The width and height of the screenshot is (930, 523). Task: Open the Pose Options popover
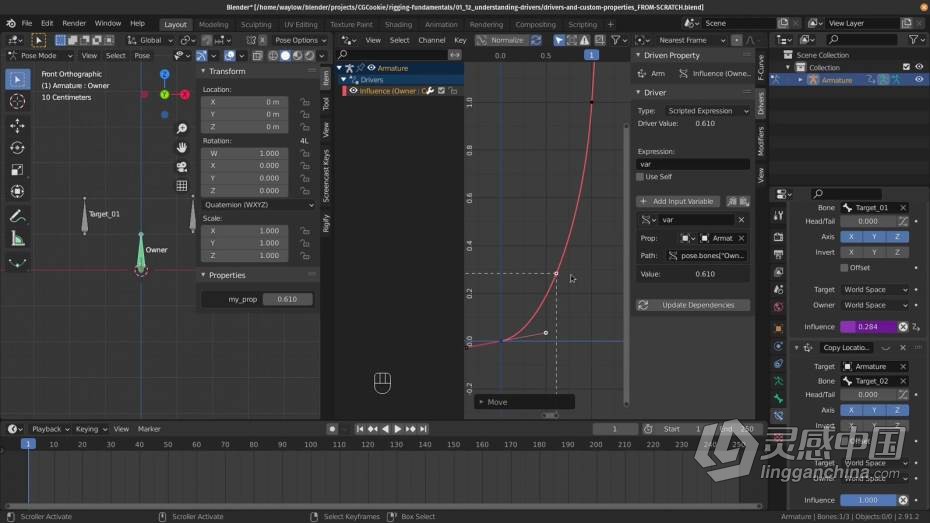300,40
